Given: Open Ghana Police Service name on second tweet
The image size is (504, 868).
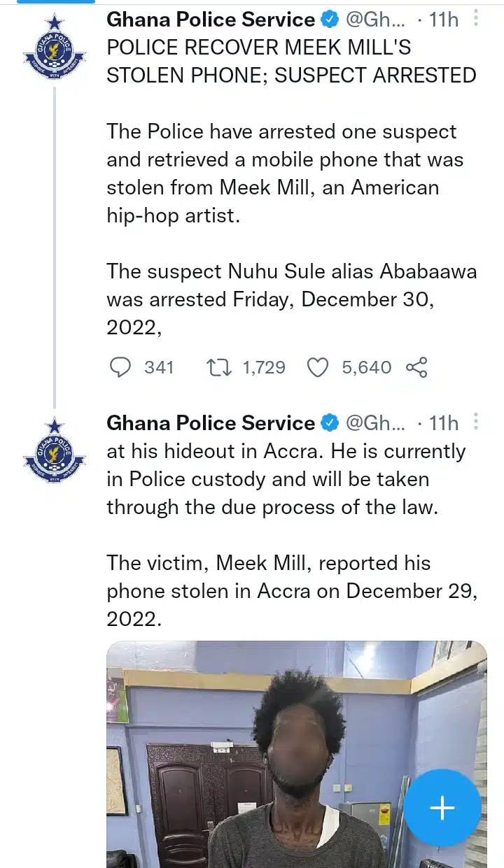Looking at the screenshot, I should 210,423.
